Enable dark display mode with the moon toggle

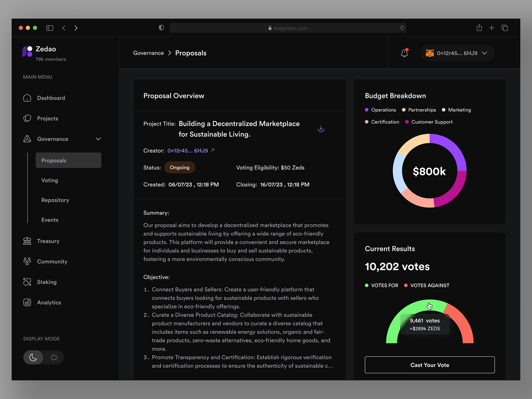(x=33, y=357)
